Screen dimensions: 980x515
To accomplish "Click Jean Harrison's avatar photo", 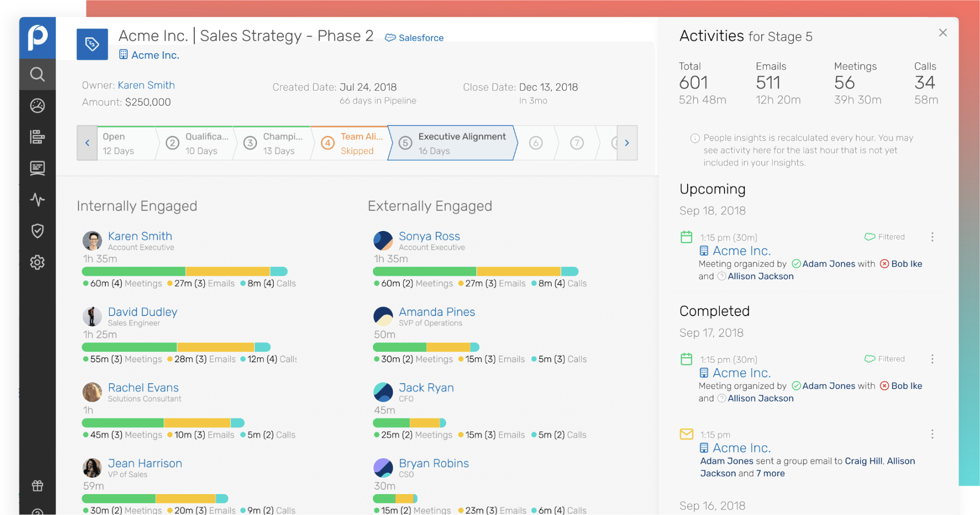I will pos(92,468).
